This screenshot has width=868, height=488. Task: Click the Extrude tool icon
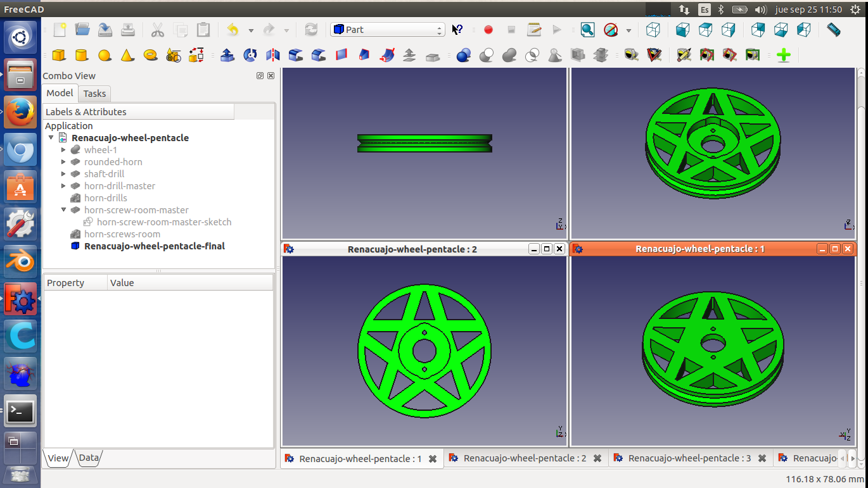[x=227, y=56]
